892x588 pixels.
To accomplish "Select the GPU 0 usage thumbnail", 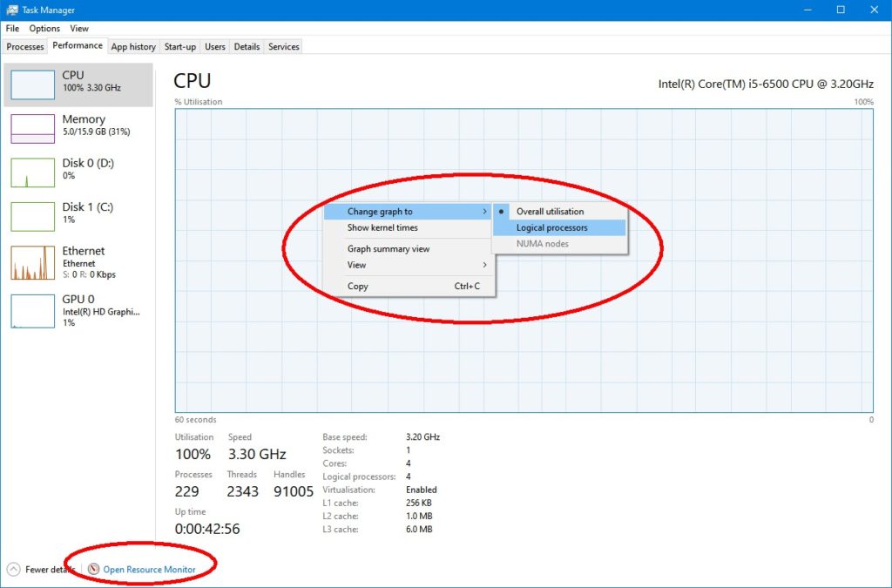I will (32, 311).
